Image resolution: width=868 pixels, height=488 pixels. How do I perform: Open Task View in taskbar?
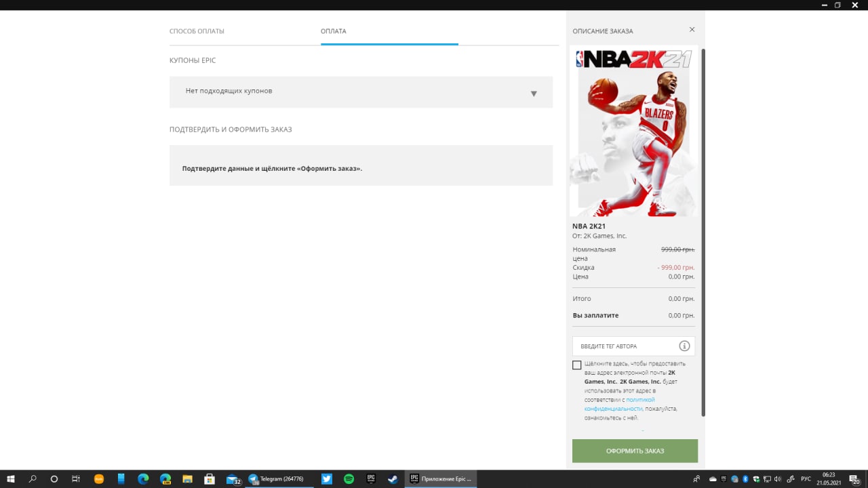tap(76, 479)
